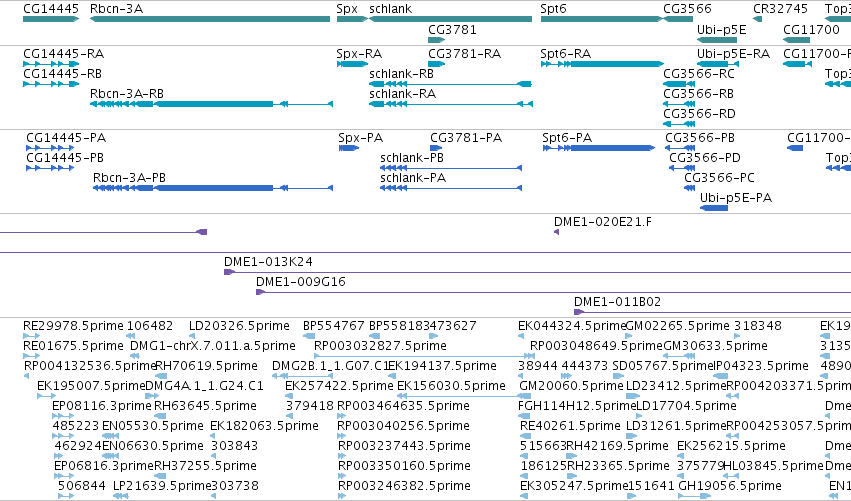Click the CG3781-PA protein label
The height and width of the screenshot is (501, 851).
[x=466, y=138]
